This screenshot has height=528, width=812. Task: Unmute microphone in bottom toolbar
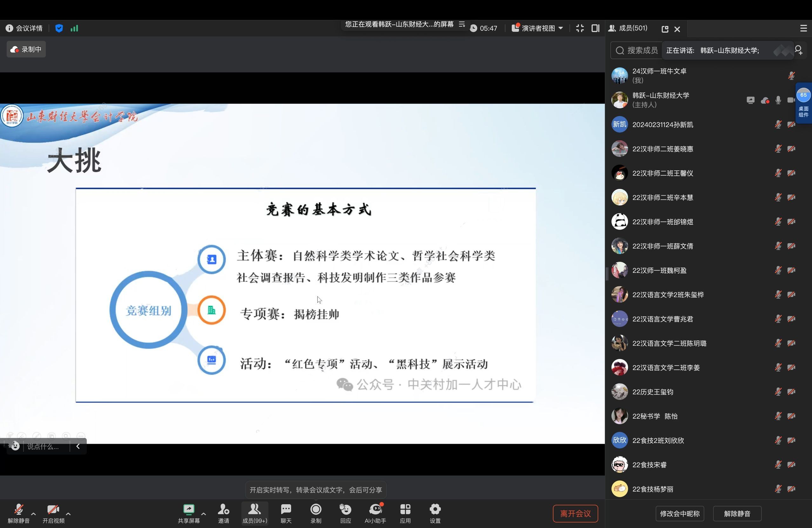click(18, 513)
